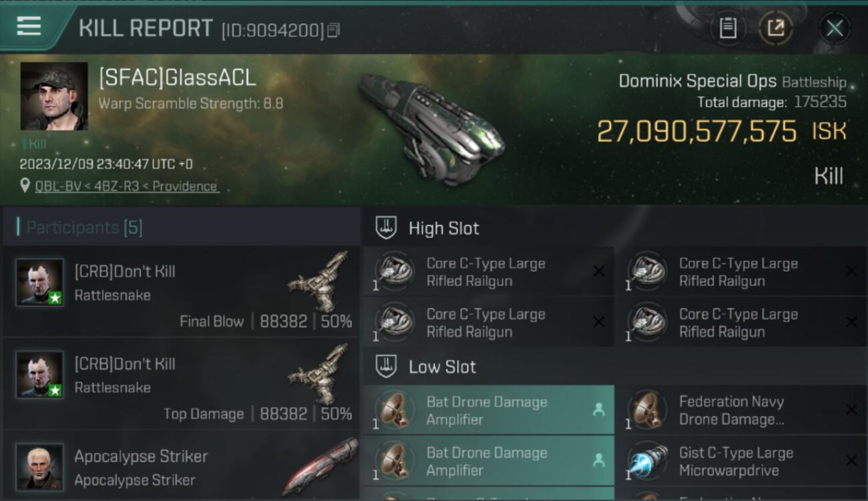This screenshot has height=501, width=868.
Task: Click the share export icon
Action: [x=775, y=28]
